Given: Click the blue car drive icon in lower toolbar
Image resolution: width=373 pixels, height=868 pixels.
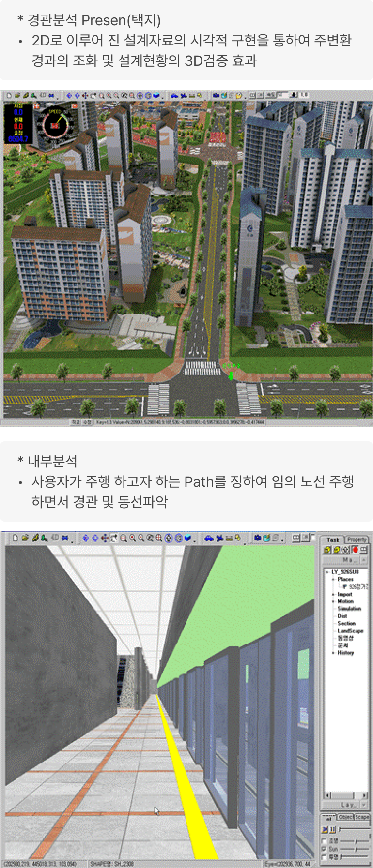Looking at the screenshot, I should 209,538.
